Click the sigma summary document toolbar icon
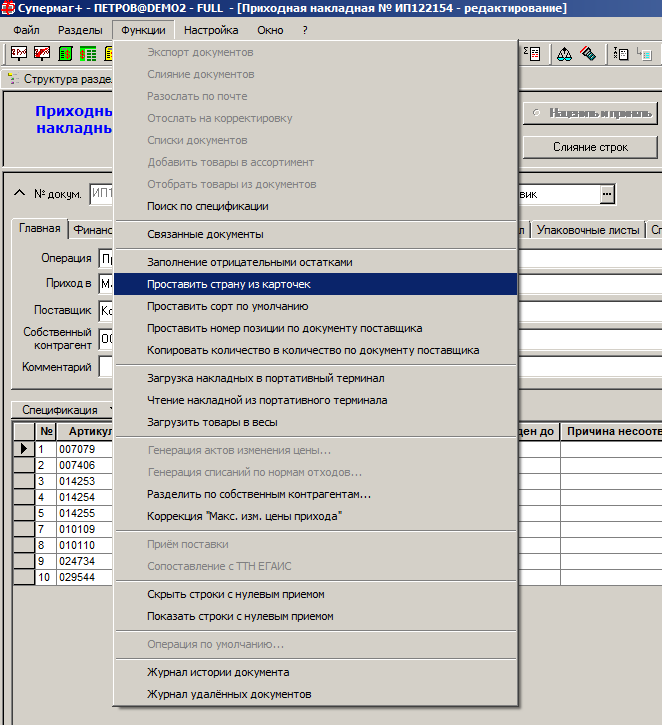 (532, 54)
